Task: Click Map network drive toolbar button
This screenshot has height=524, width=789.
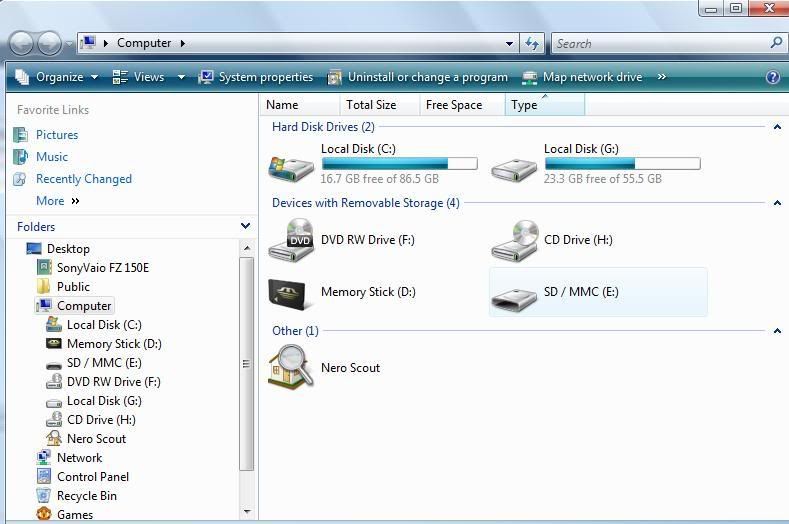Action: click(583, 77)
